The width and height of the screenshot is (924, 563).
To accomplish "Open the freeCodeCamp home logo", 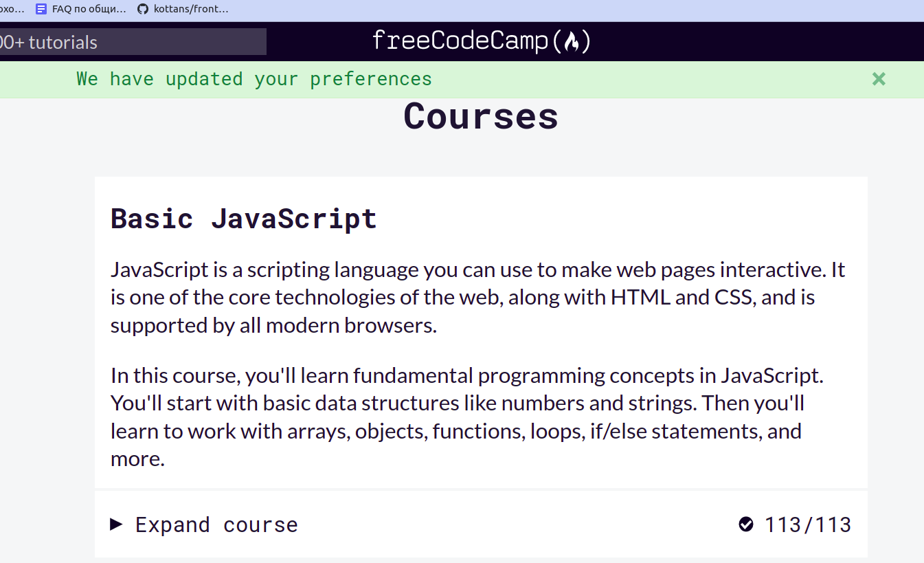I will pos(481,41).
